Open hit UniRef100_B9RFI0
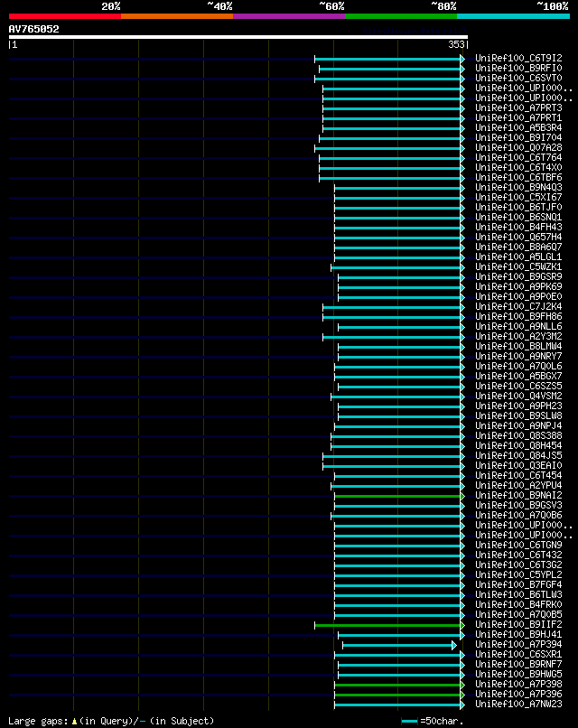This screenshot has height=728, width=578. click(x=518, y=69)
